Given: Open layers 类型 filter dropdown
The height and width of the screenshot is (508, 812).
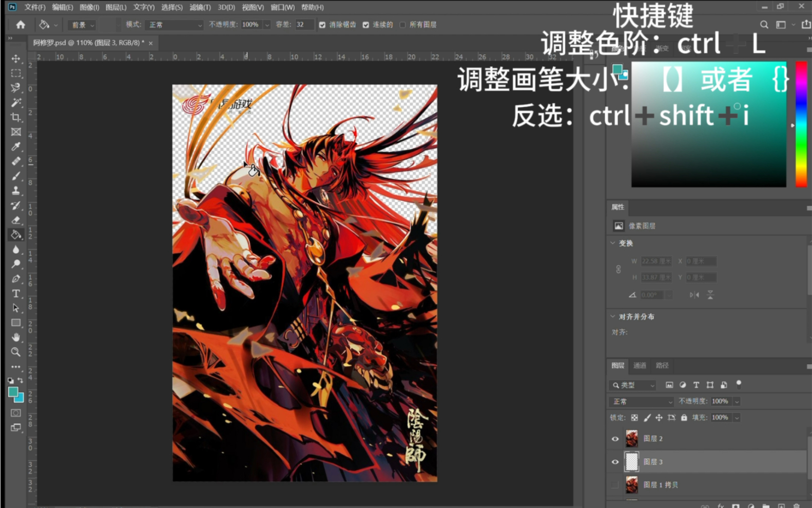Looking at the screenshot, I should (633, 385).
